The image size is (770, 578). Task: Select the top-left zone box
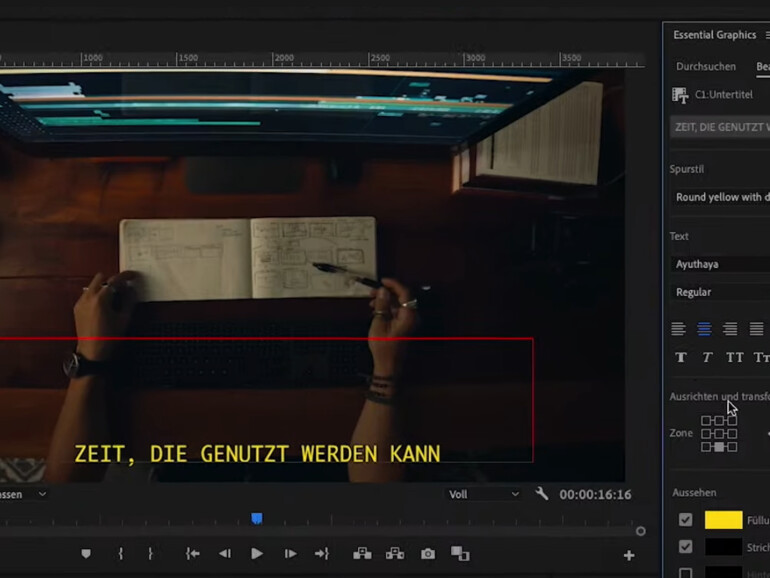tap(706, 420)
